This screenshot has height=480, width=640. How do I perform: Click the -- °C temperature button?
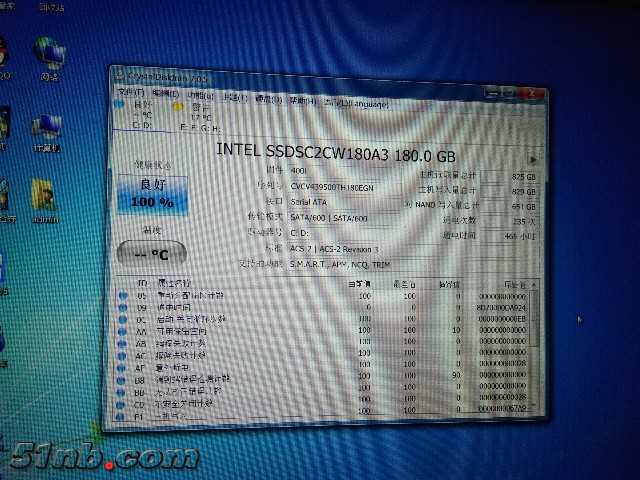tap(152, 253)
